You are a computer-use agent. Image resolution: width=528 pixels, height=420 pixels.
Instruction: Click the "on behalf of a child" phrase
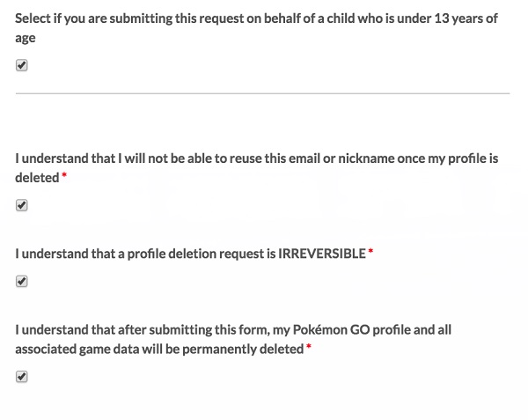click(x=312, y=18)
